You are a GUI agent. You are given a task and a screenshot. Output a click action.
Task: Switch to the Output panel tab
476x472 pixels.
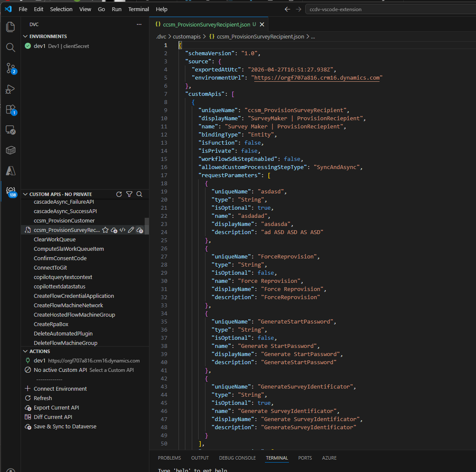point(200,458)
